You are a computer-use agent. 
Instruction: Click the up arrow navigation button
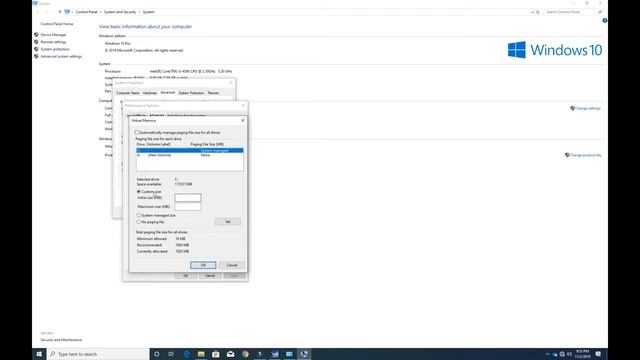pyautogui.click(x=60, y=12)
